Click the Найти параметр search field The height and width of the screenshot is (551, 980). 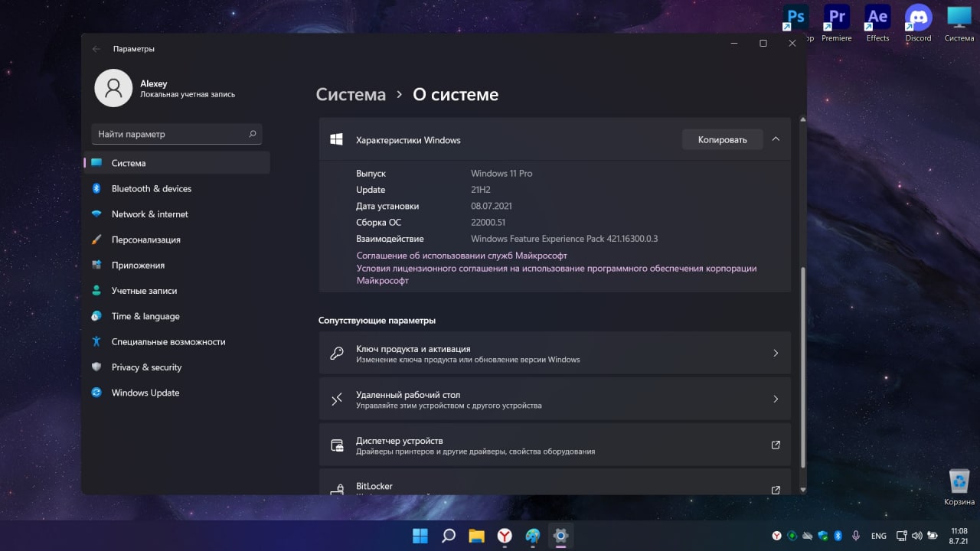tap(177, 134)
